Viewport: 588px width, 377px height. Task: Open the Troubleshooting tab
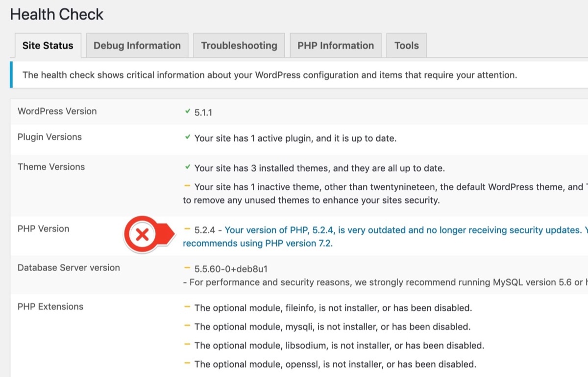239,46
